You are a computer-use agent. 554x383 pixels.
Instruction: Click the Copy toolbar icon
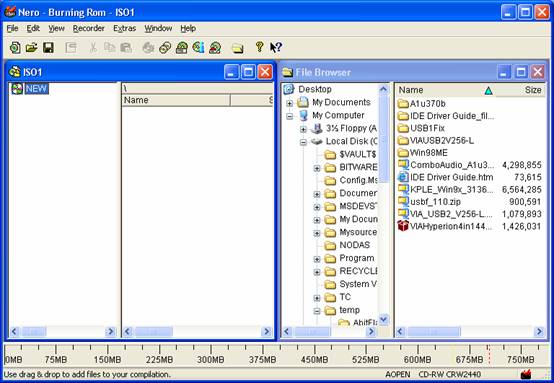pos(110,47)
